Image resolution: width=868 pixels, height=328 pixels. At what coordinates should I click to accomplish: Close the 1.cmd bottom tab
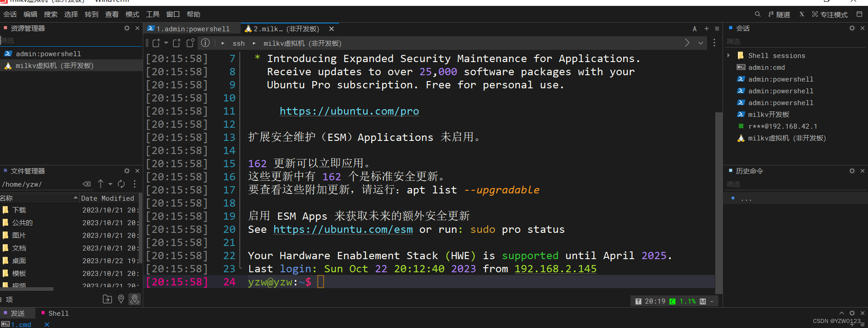pos(47,324)
